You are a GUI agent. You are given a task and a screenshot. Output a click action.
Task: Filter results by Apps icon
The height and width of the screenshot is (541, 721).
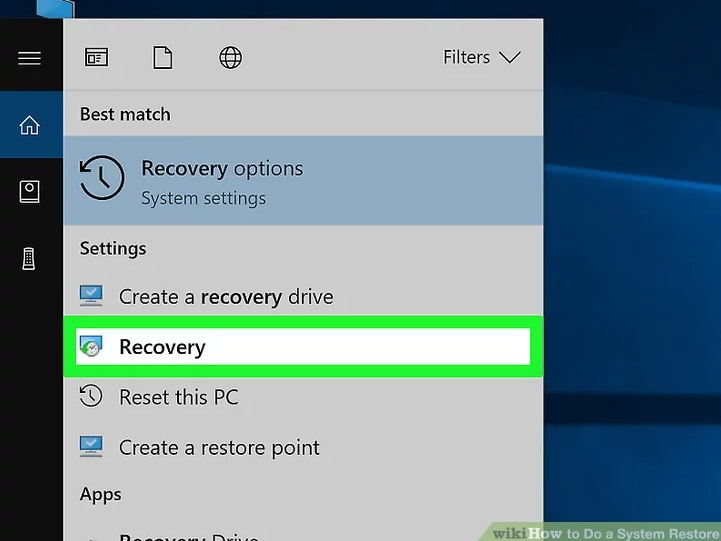96,58
